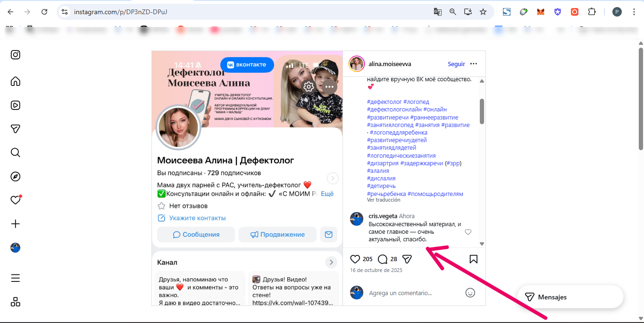Click 28 comments count
The height and width of the screenshot is (323, 644).
coord(393,259)
